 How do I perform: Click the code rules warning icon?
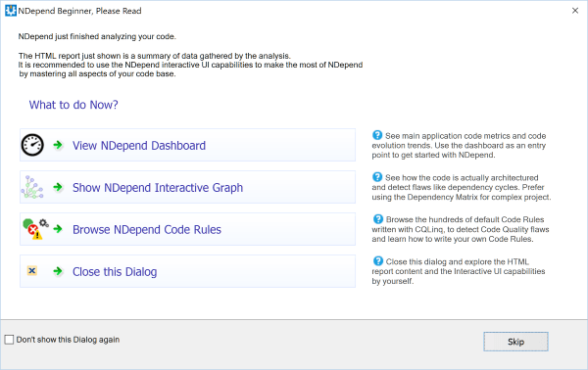[35, 229]
